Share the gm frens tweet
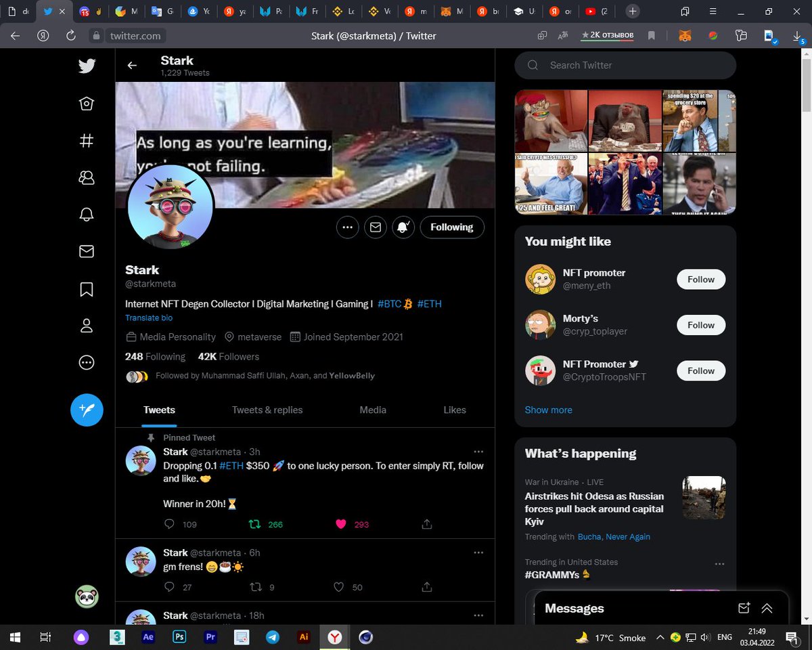This screenshot has height=650, width=812. (427, 587)
